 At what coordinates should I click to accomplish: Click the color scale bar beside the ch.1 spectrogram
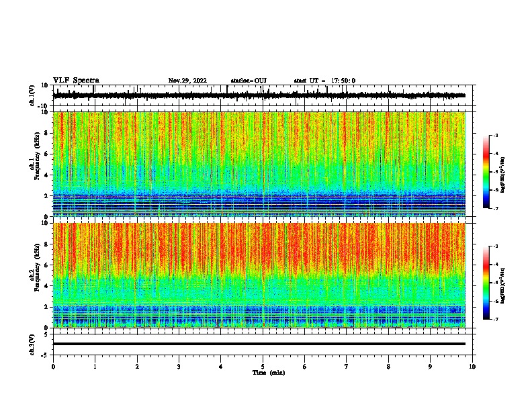coord(486,172)
